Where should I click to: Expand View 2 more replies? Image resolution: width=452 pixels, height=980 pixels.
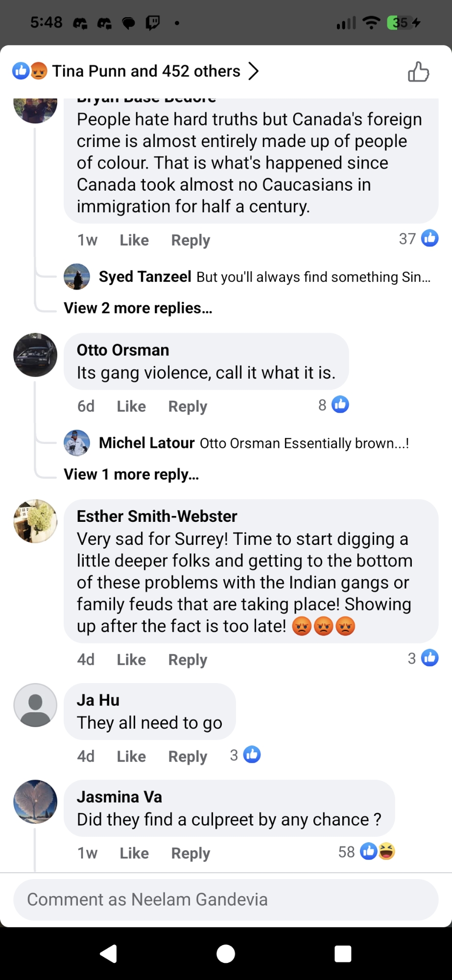tap(138, 308)
